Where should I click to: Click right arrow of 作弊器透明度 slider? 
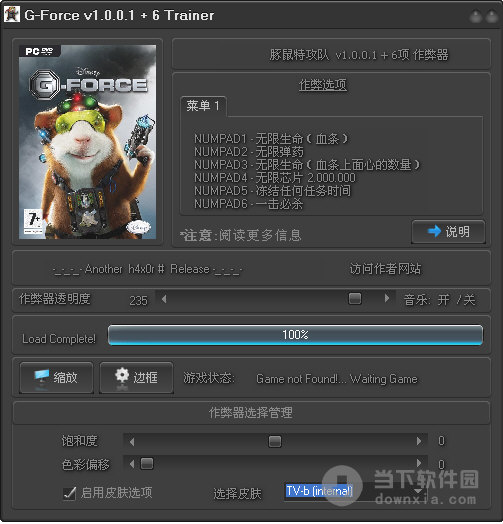point(387,298)
